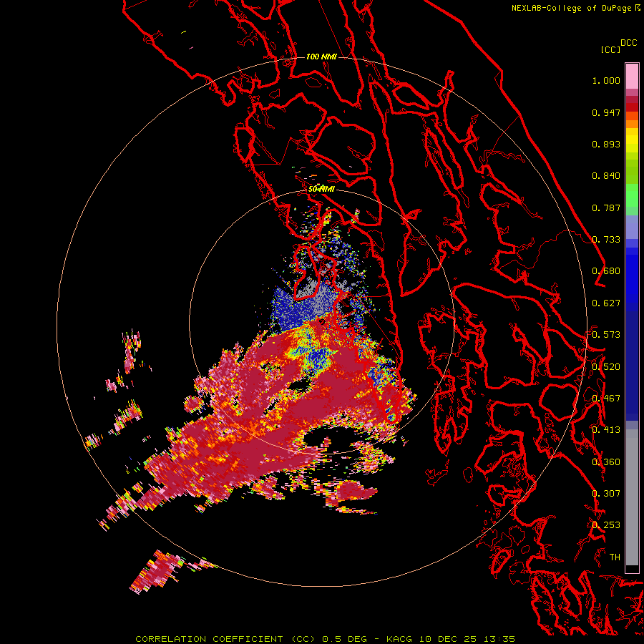Click the 0.413 scale value
644x644 pixels.
pyautogui.click(x=606, y=430)
